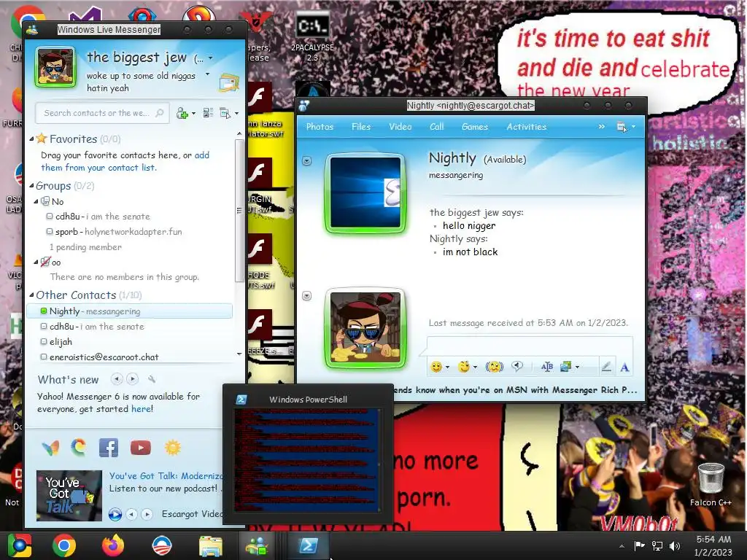Click the change contact list layout icon
Screen dimensions: 747x560
coord(208,113)
